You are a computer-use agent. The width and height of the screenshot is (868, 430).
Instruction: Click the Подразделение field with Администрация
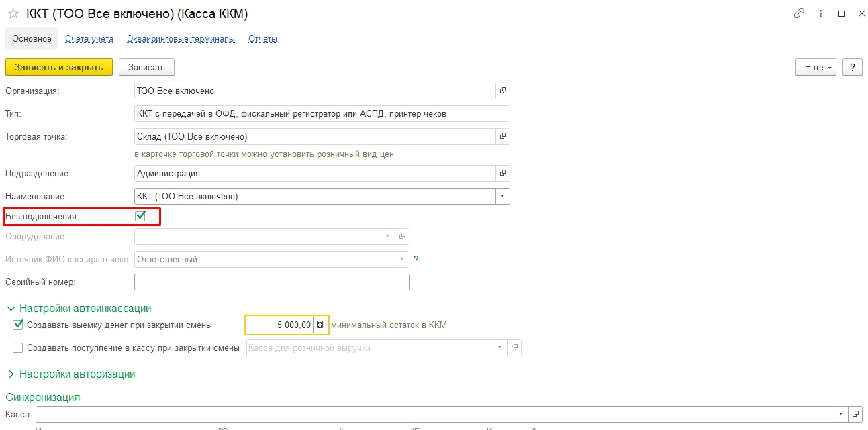pos(316,173)
